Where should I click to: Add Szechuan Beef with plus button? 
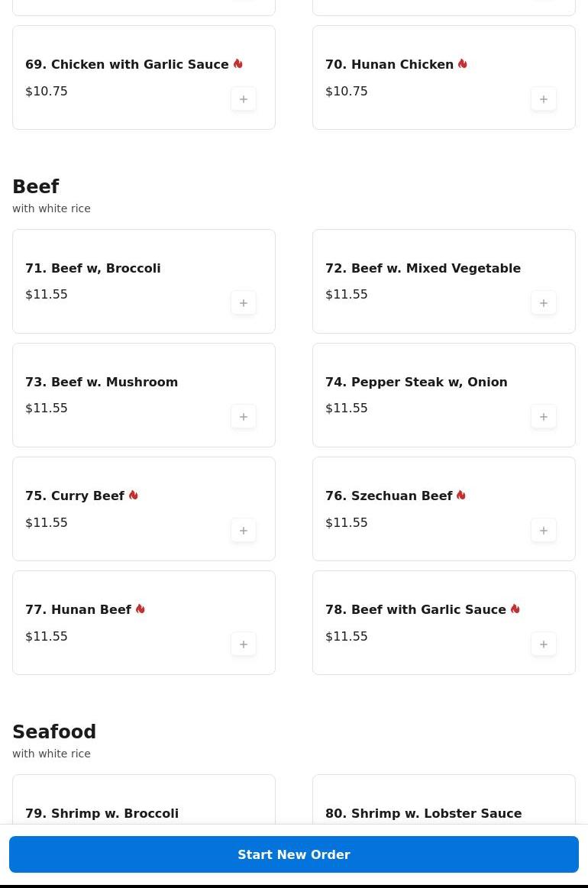click(x=544, y=531)
